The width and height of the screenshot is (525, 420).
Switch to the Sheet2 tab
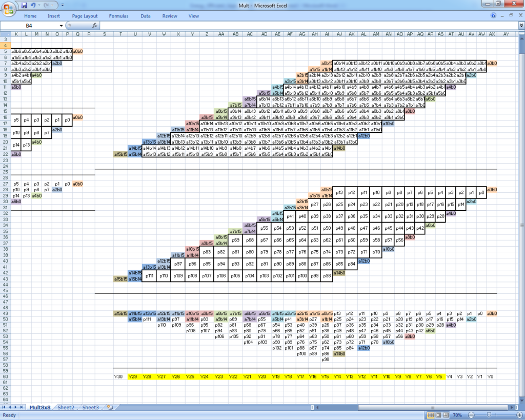coord(66,407)
